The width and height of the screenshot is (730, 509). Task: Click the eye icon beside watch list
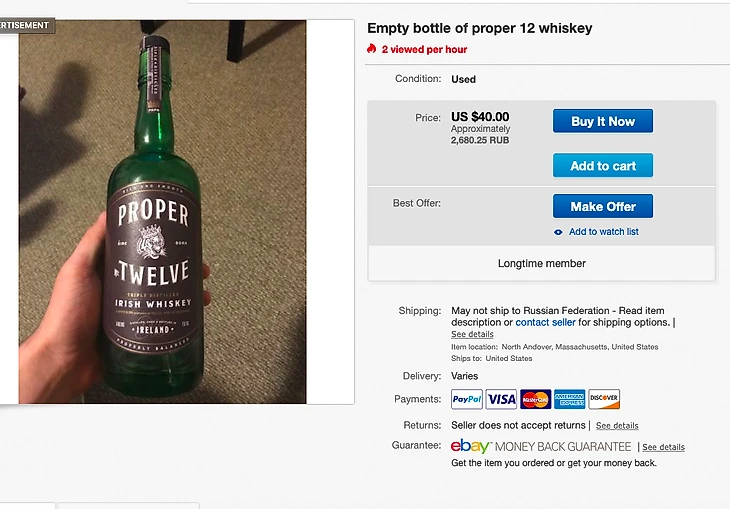558,232
